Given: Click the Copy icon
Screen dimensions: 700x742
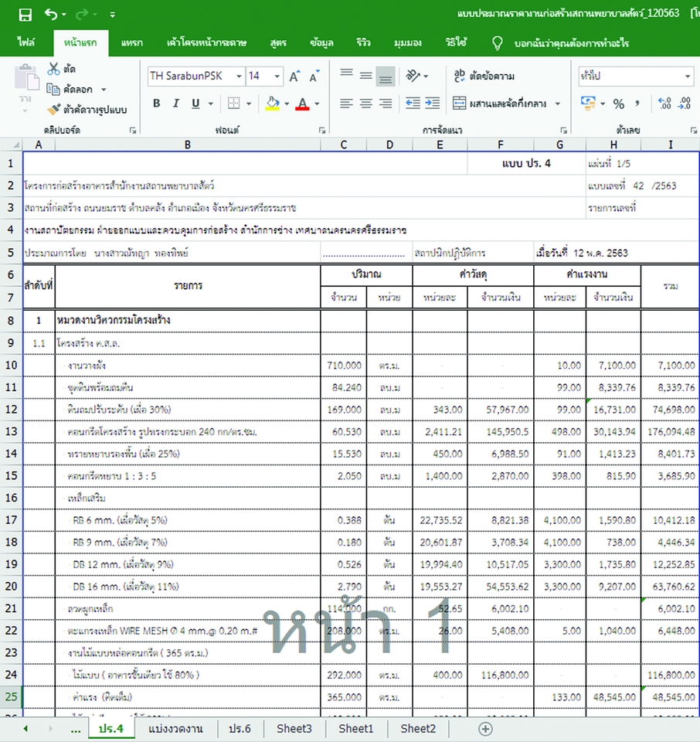Looking at the screenshot, I should point(53,89).
